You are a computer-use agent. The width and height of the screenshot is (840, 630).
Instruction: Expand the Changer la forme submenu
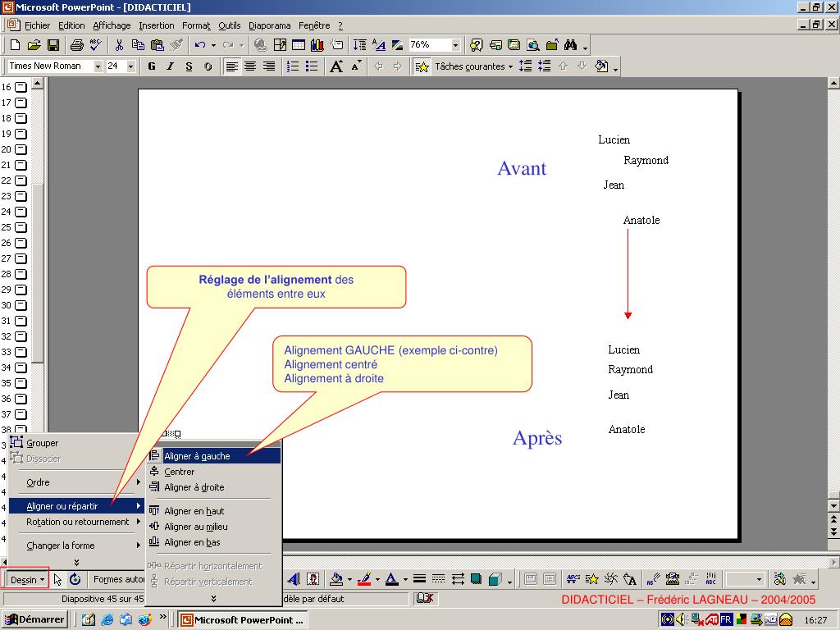click(75, 546)
